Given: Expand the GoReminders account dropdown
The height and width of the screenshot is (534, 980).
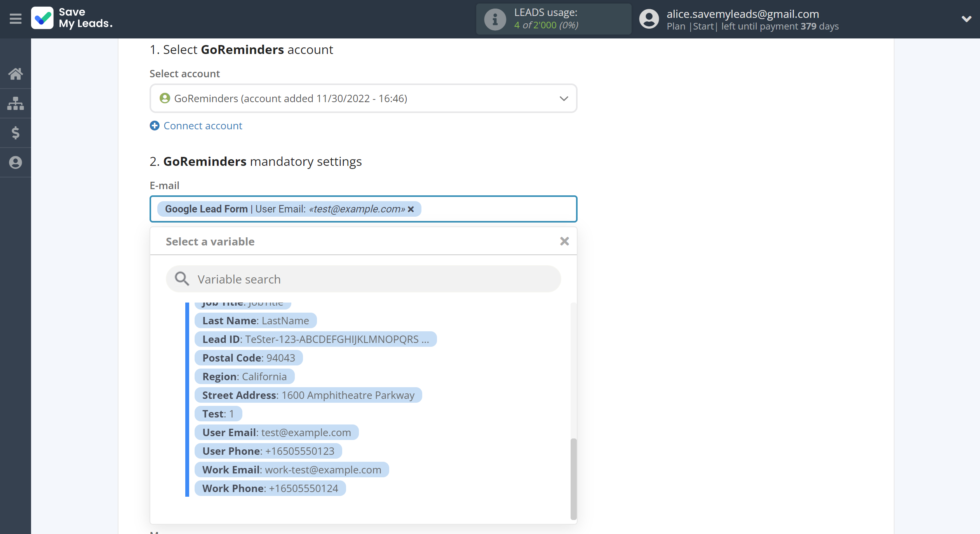Looking at the screenshot, I should pos(564,99).
